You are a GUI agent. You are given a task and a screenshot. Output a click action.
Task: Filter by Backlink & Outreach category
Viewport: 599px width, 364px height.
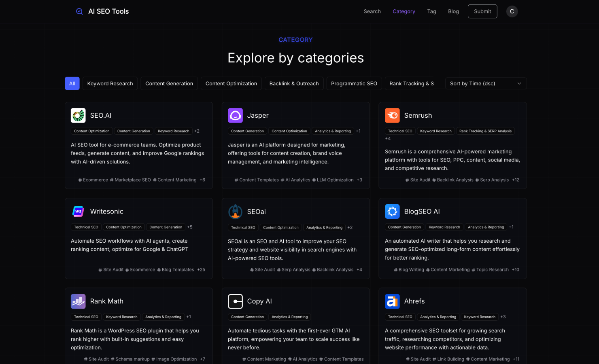coord(294,83)
